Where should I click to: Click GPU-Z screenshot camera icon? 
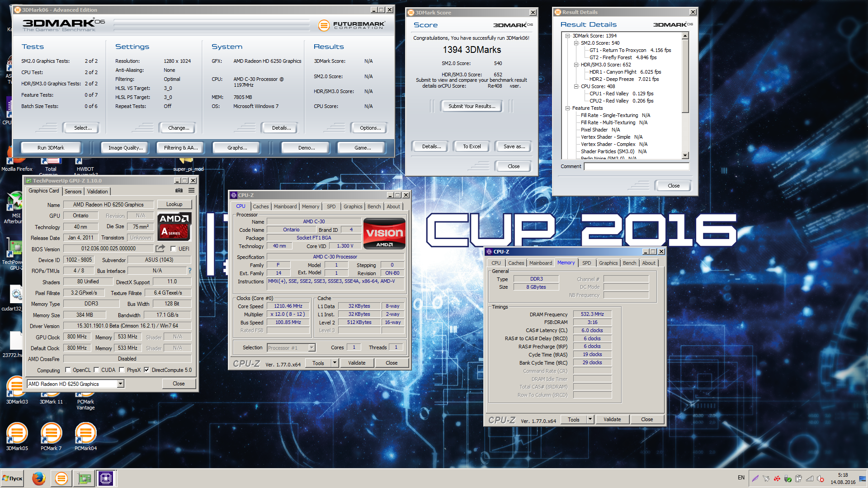[x=179, y=191]
